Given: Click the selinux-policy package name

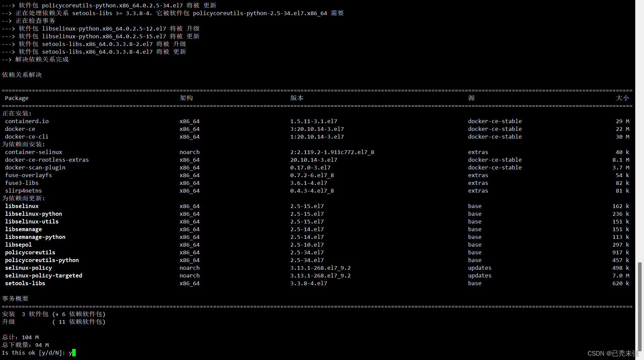Looking at the screenshot, I should [29, 268].
